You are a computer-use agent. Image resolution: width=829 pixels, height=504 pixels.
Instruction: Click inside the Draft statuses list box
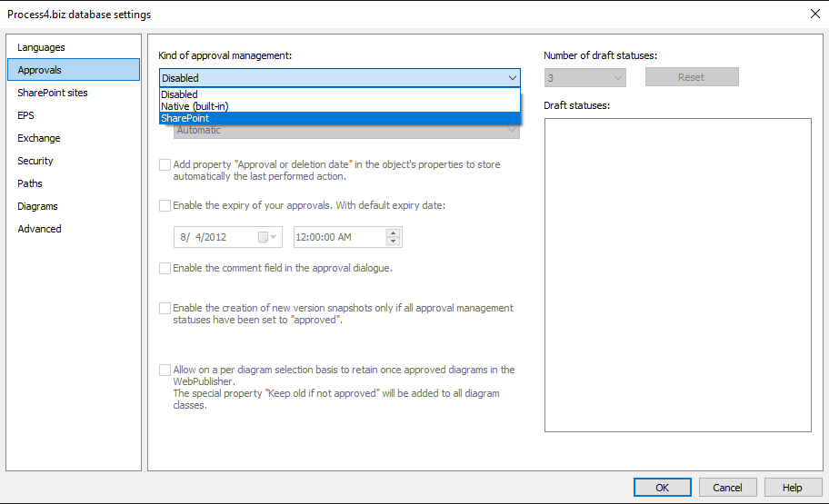(678, 275)
